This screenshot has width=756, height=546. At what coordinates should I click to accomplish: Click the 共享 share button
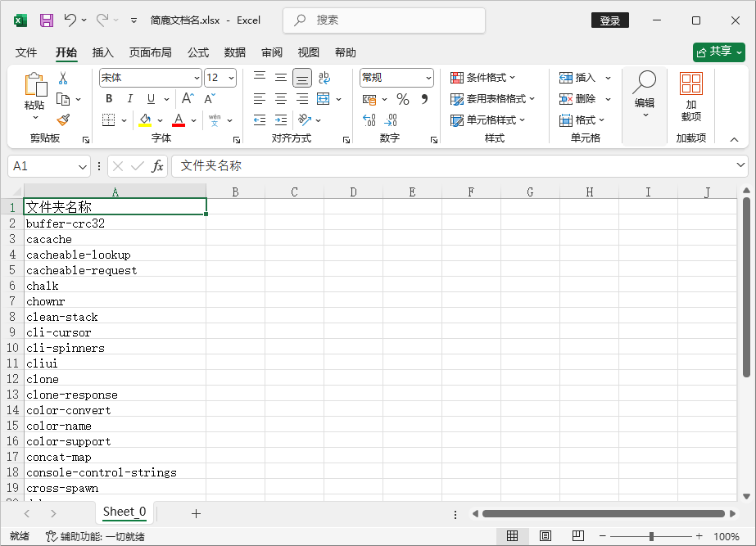pyautogui.click(x=718, y=52)
